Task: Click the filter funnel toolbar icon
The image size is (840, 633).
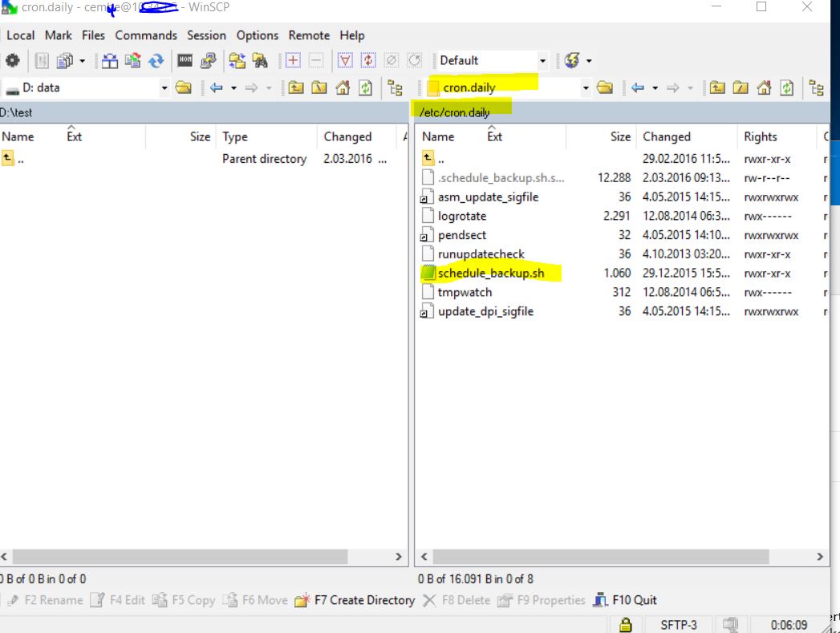Action: [345, 60]
